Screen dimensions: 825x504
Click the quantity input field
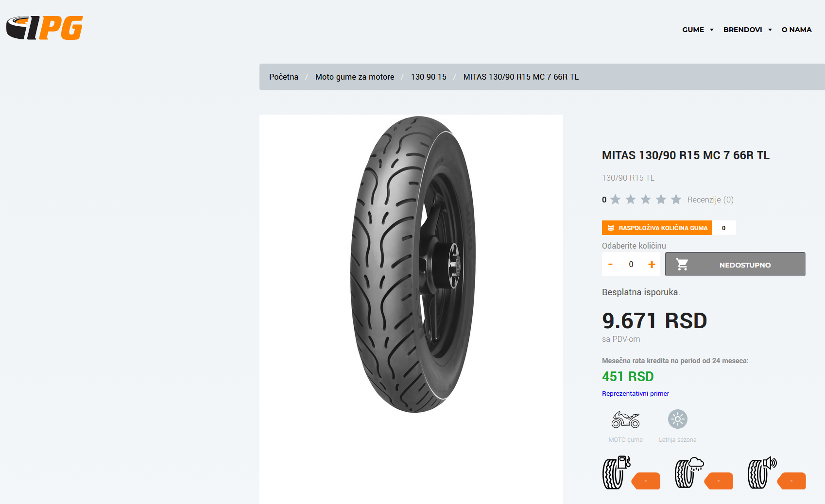pos(631,265)
